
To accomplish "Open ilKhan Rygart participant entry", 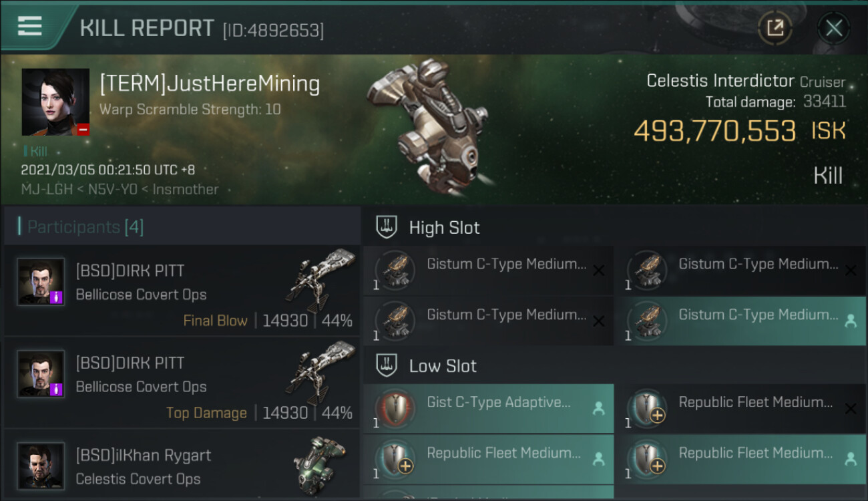I will click(x=182, y=466).
